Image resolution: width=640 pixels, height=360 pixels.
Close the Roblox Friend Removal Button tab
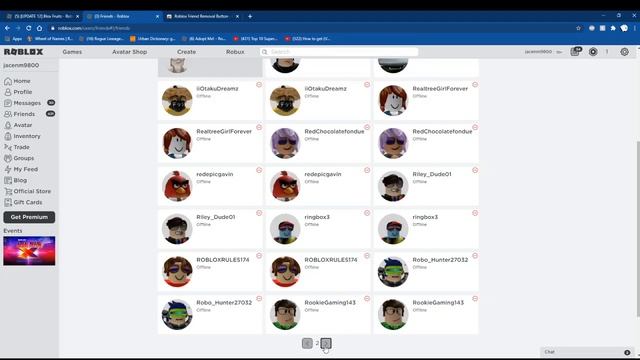click(x=237, y=16)
